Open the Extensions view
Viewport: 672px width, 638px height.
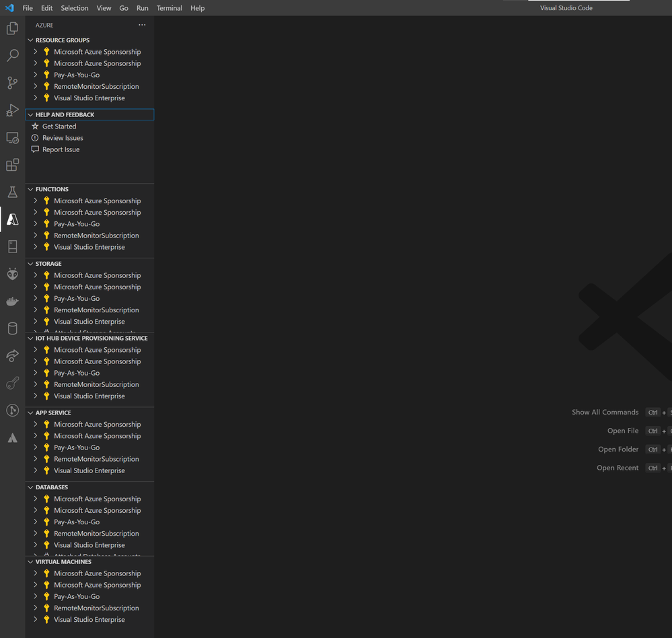(12, 165)
